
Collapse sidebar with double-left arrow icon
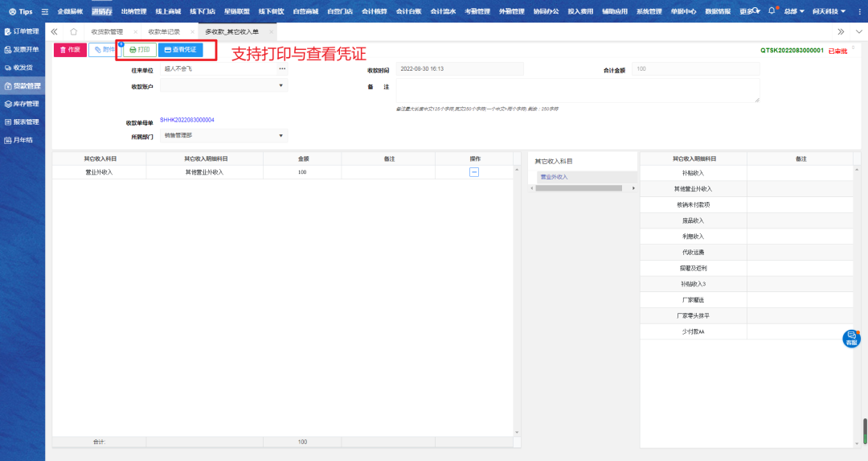55,31
